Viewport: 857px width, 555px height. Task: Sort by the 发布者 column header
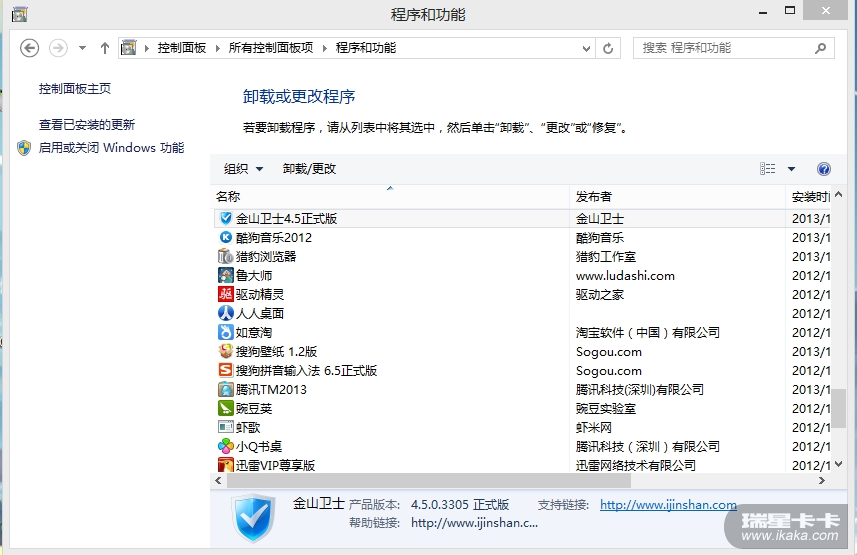coord(678,196)
